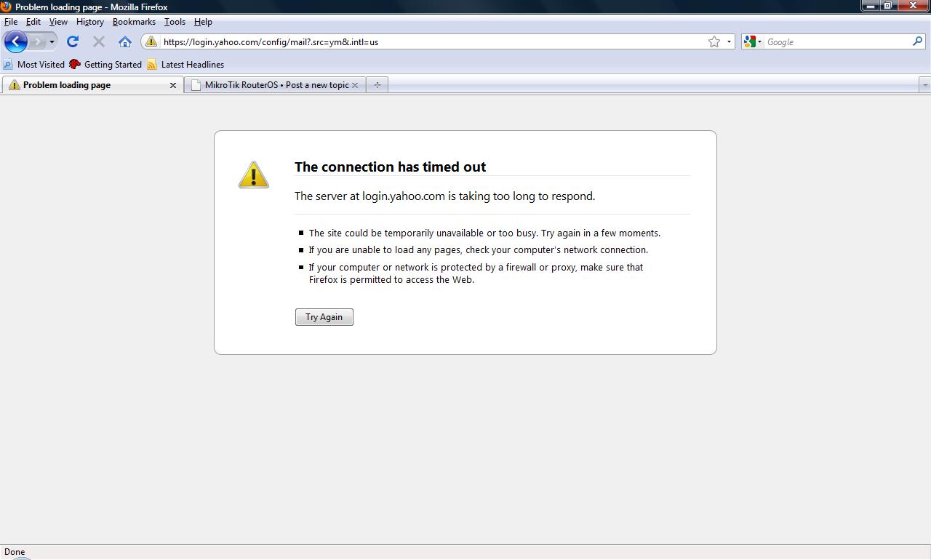Switch to MikroTik RouterOS tab
931x560 pixels.
click(x=275, y=85)
